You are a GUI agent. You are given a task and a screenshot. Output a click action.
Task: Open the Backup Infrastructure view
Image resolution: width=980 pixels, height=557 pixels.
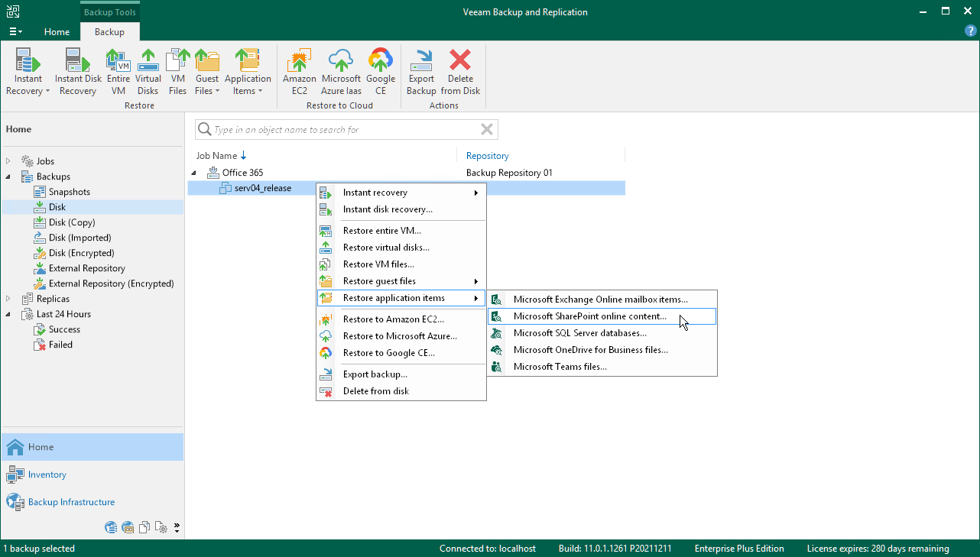coord(71,502)
